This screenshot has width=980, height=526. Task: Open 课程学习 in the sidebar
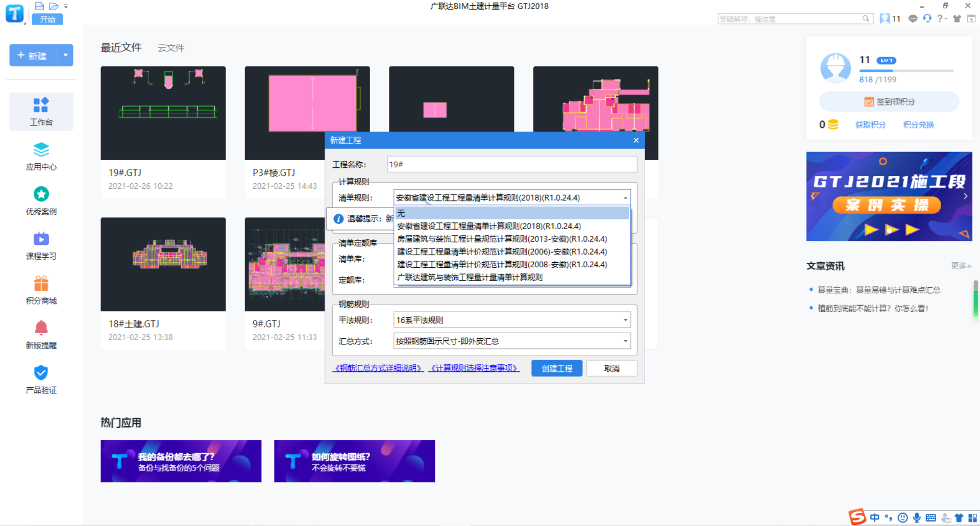coord(41,245)
